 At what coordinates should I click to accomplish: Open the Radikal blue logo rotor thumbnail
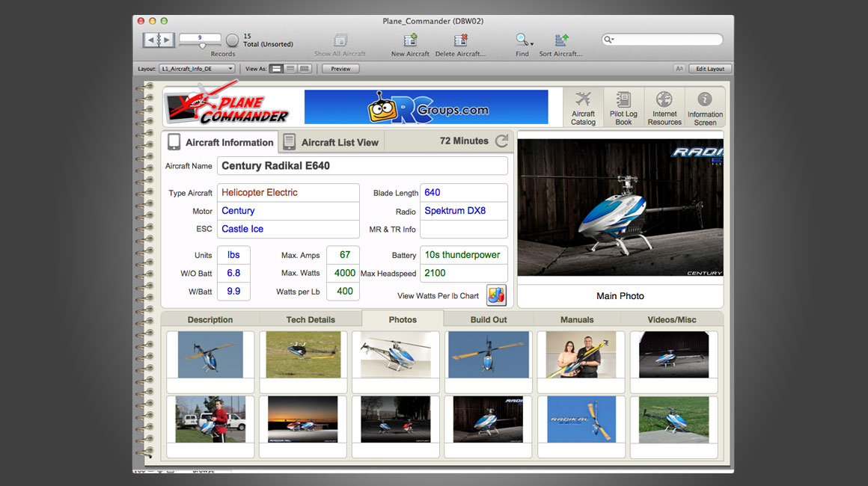point(581,419)
